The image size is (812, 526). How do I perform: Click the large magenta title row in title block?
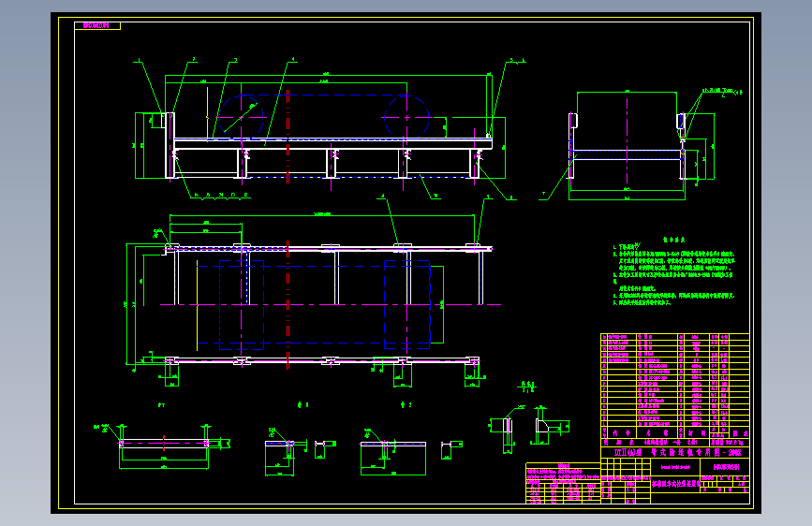[675, 452]
